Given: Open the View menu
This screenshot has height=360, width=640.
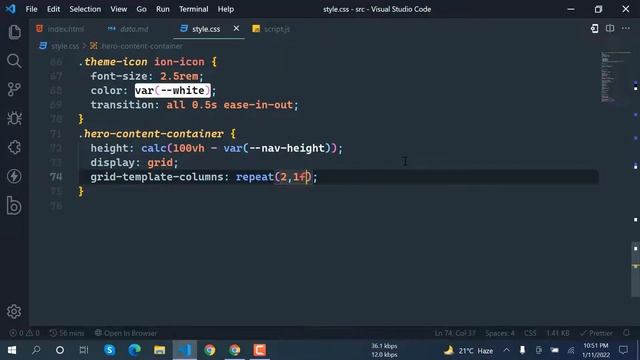Looking at the screenshot, I should coord(118,9).
